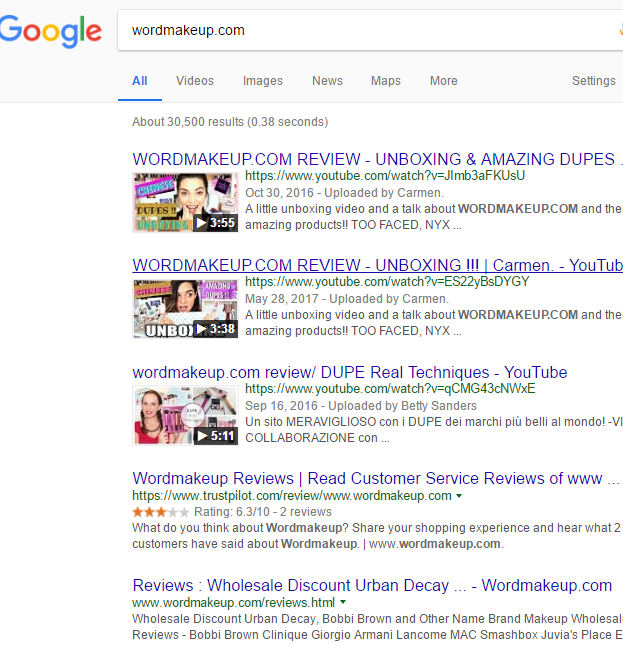Open the Maps tab

click(386, 81)
